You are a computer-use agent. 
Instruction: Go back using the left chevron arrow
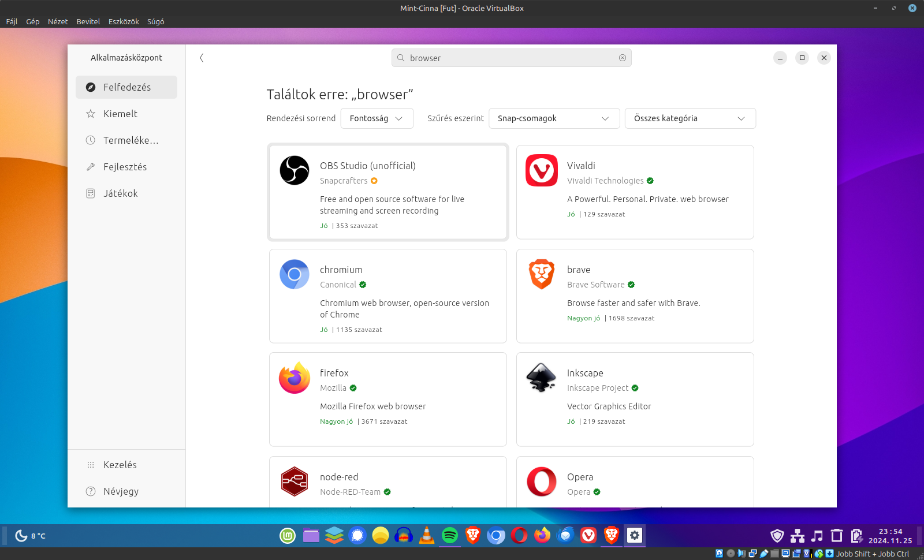[x=202, y=58]
